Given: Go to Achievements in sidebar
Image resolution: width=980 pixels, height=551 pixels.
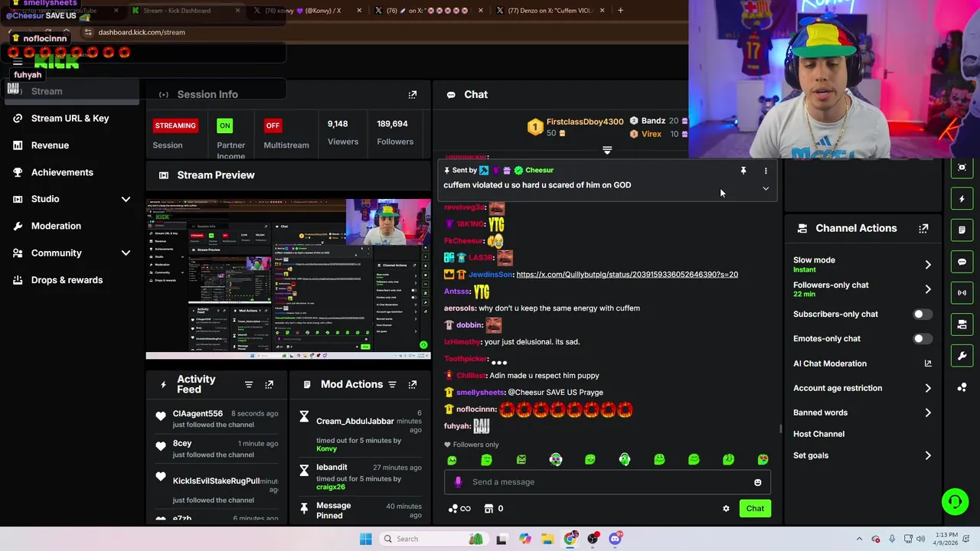Looking at the screenshot, I should (62, 172).
